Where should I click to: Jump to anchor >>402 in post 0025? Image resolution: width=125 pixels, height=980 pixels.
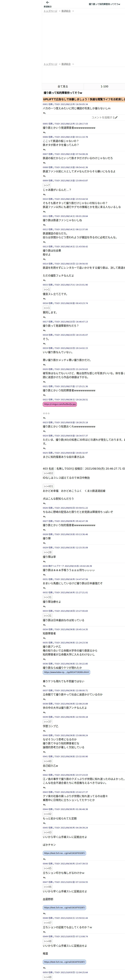(49, 473)
